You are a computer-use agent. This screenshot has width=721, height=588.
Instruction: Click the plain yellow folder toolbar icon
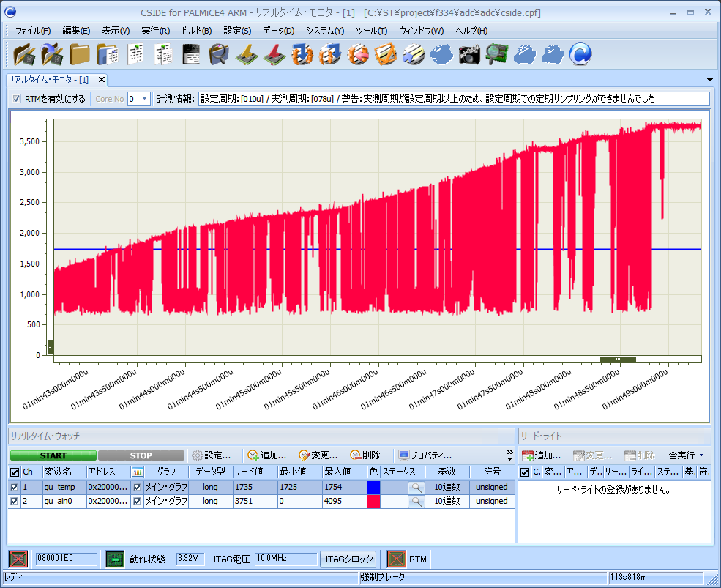(x=80, y=54)
